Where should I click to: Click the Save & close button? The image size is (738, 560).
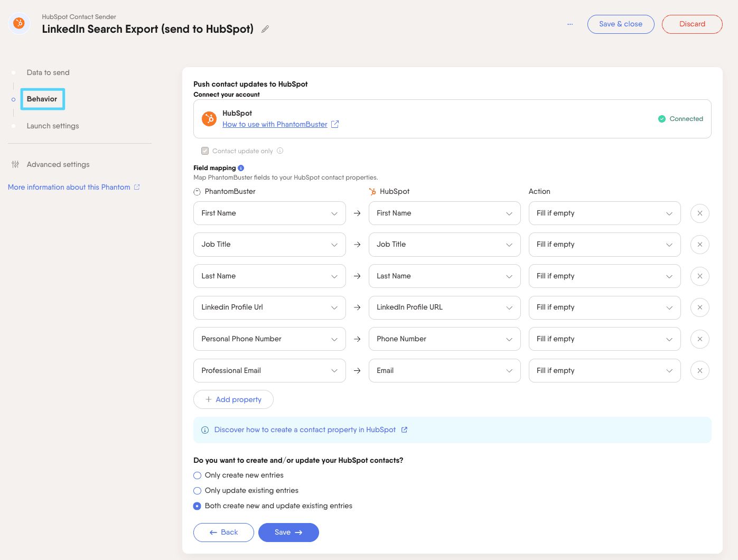coord(621,24)
